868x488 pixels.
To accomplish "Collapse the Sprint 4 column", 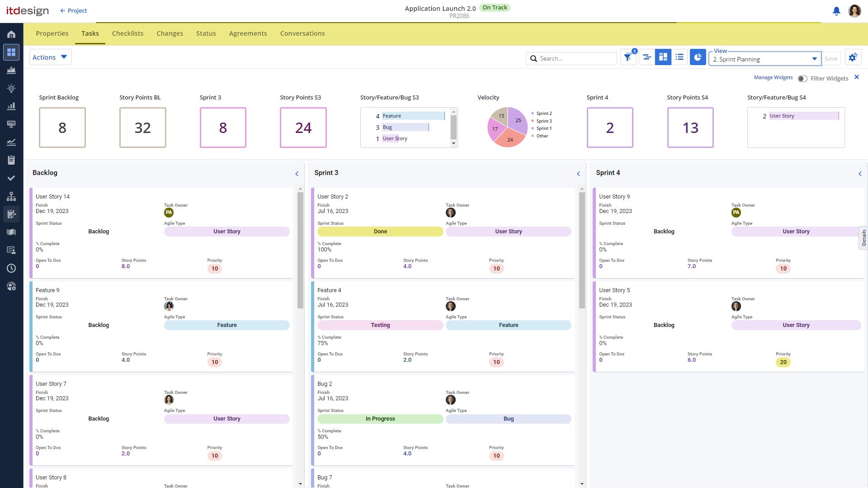I will (x=860, y=174).
